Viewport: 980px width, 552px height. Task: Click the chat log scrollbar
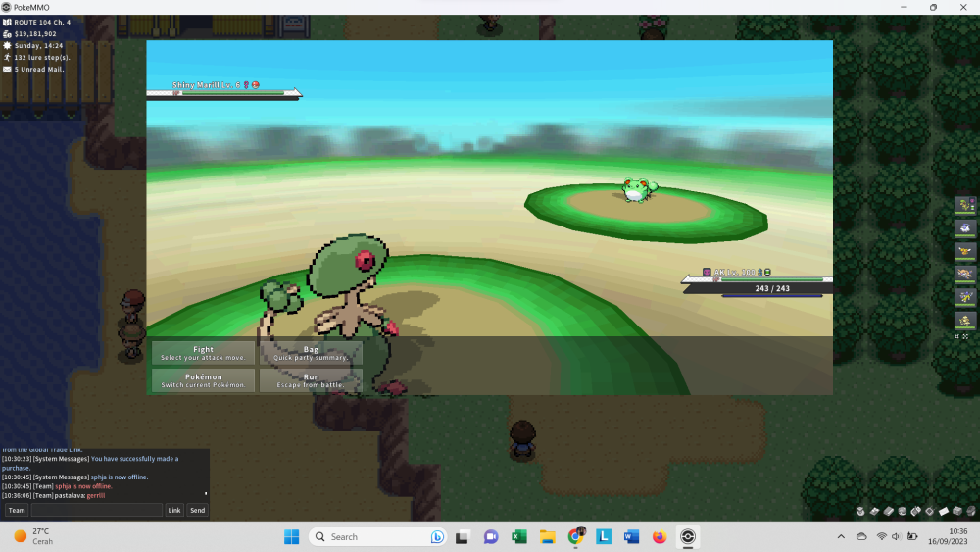[x=206, y=494]
